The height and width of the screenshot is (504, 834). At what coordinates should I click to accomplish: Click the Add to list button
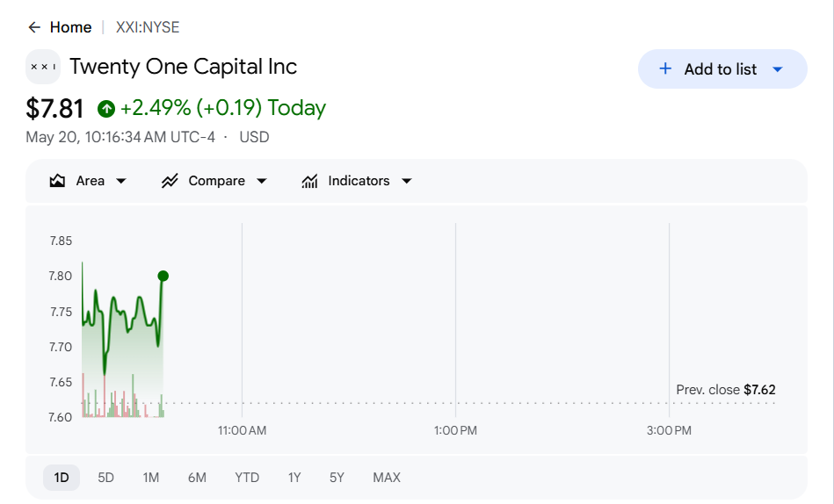[x=722, y=69]
